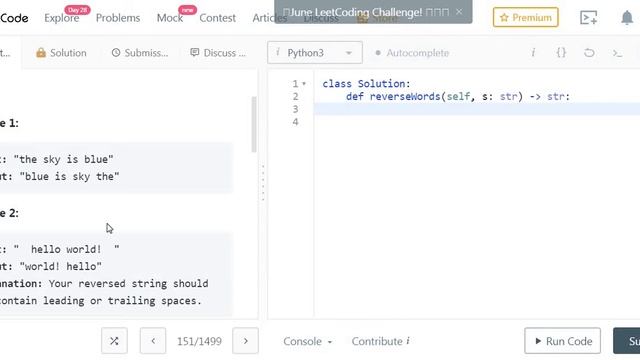
Task: Click the Submit button
Action: (627, 341)
